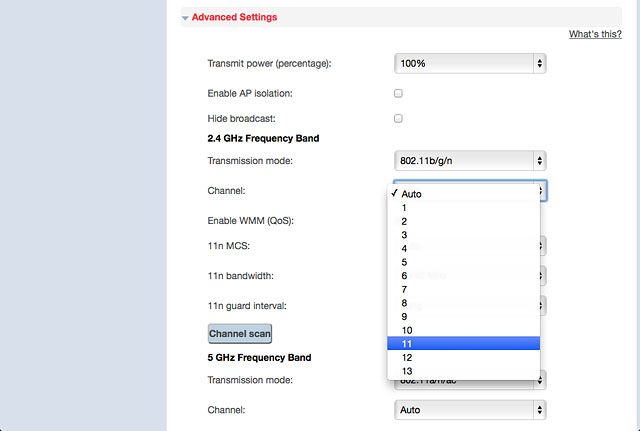
Task: Open the 5 GHz Channel Auto dropdown
Action: [470, 410]
